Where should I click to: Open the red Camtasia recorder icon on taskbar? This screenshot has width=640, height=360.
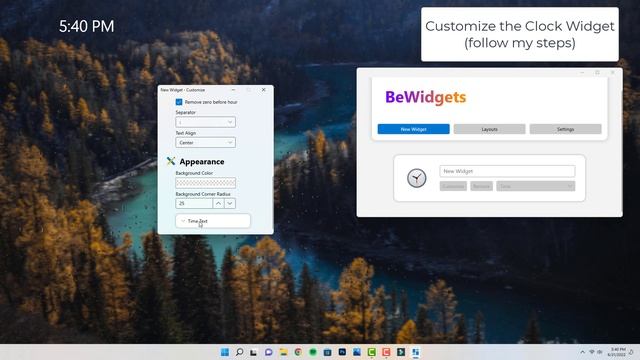[386, 352]
